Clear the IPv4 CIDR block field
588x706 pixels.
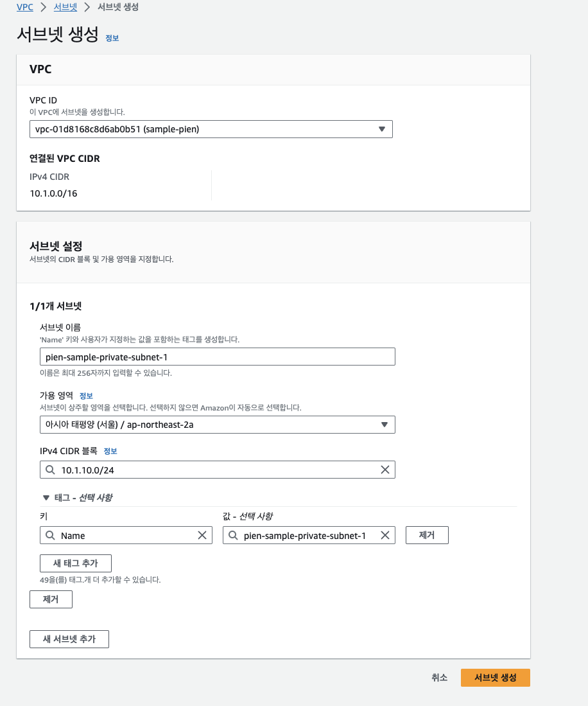coord(385,470)
